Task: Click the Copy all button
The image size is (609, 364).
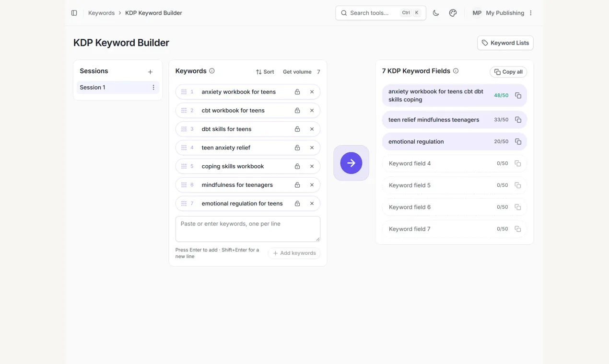Action: click(x=508, y=72)
